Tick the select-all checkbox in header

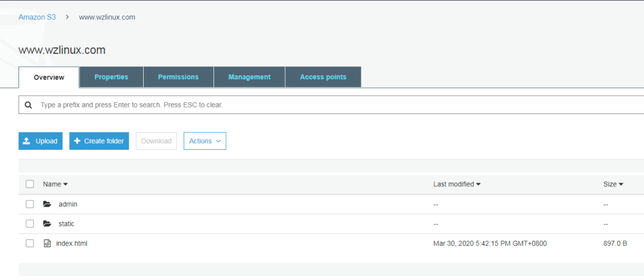(x=30, y=184)
